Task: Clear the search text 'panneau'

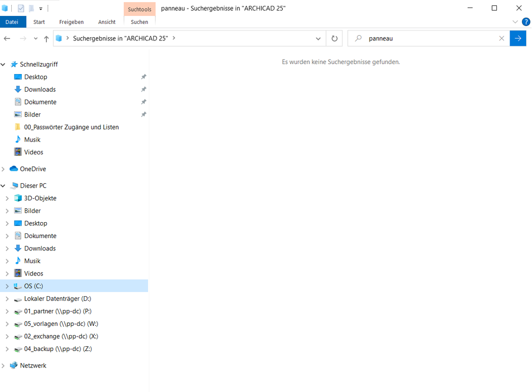Action: click(502, 38)
